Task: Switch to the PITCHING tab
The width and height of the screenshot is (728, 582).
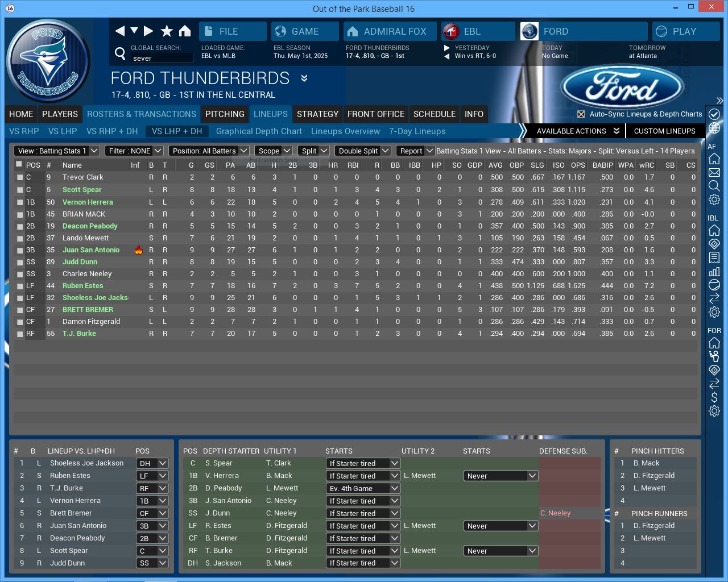Action: click(225, 114)
